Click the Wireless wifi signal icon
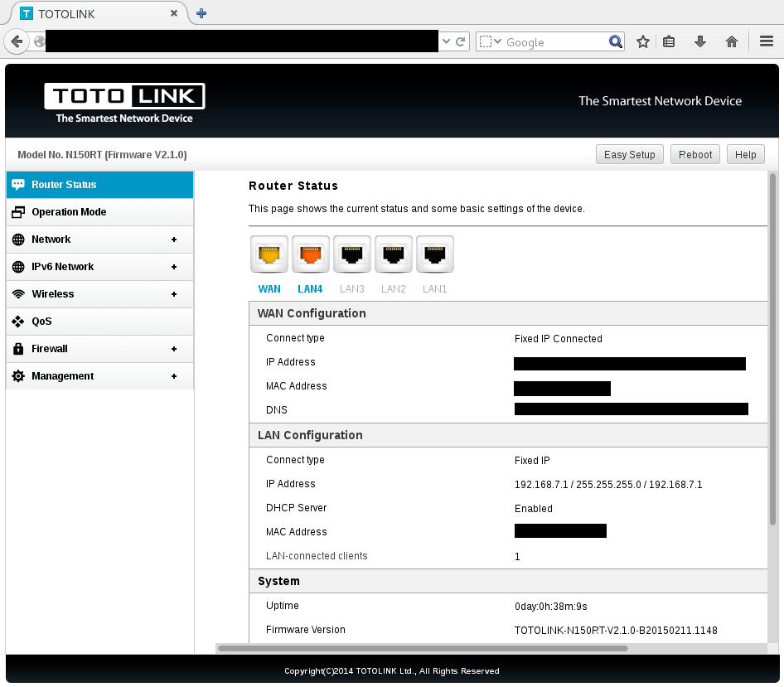Image resolution: width=784 pixels, height=687 pixels. [18, 294]
